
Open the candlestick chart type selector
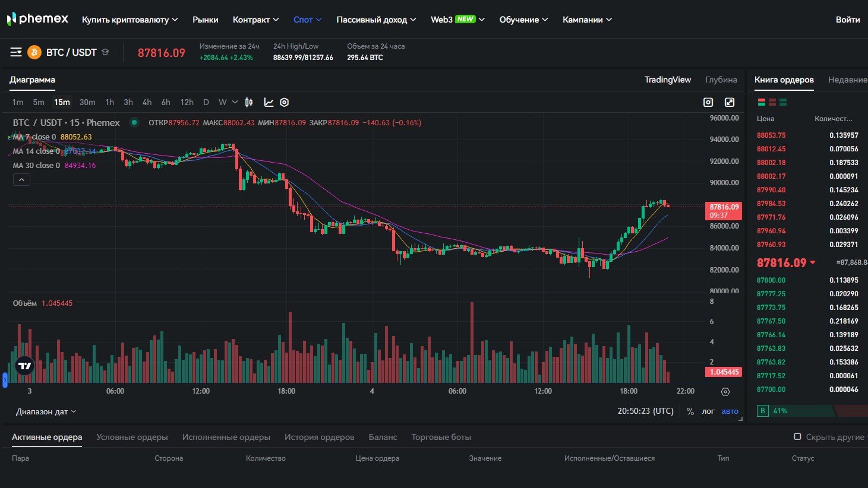pos(249,102)
